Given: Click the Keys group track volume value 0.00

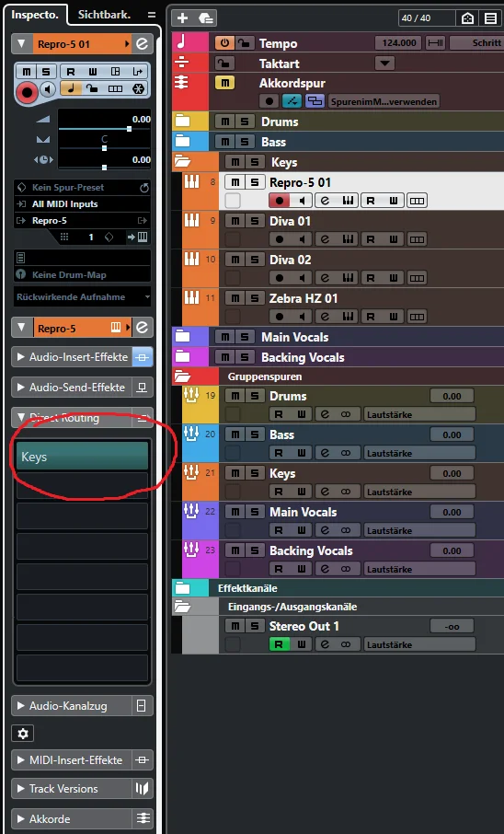Looking at the screenshot, I should (x=452, y=473).
